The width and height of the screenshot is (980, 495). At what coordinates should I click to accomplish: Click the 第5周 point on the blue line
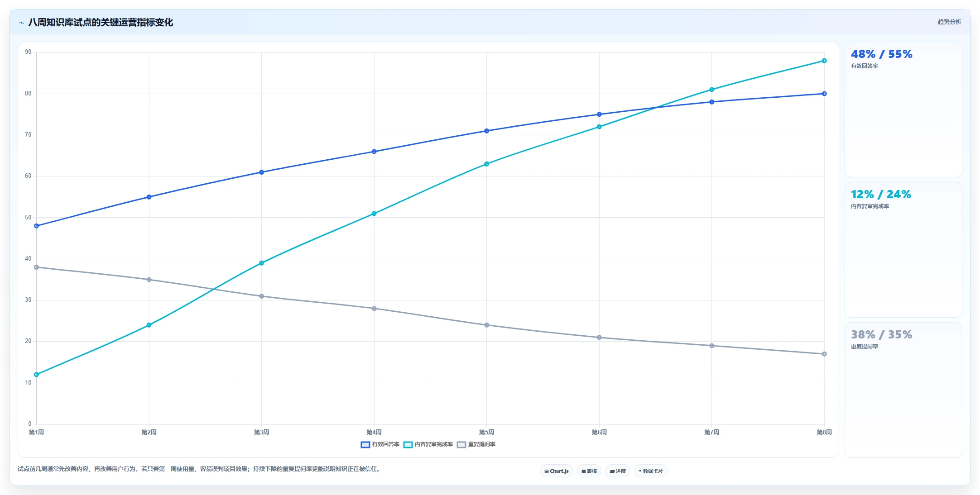pyautogui.click(x=487, y=131)
